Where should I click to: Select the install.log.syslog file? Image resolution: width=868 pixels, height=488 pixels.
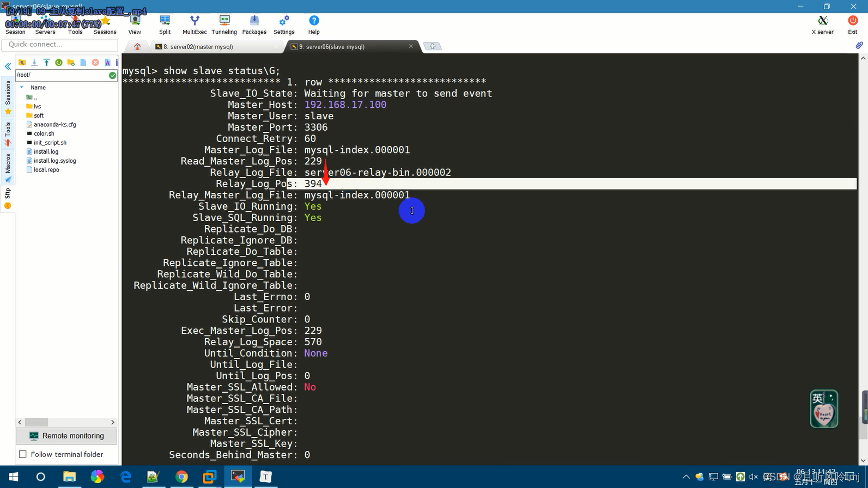[51, 161]
